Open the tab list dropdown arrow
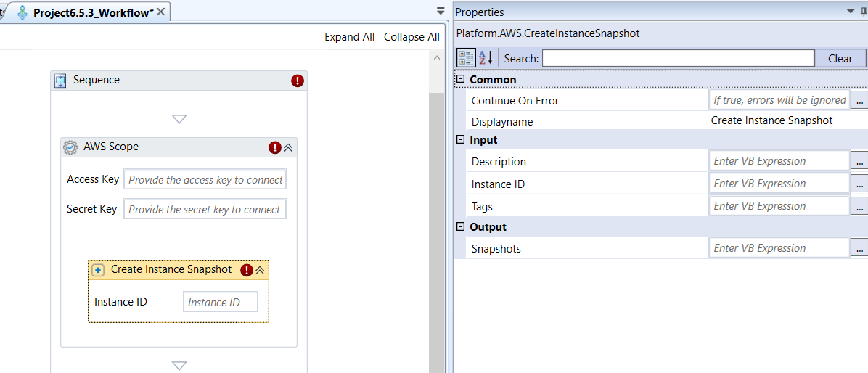Screen dimensions: 868x373 441,10
